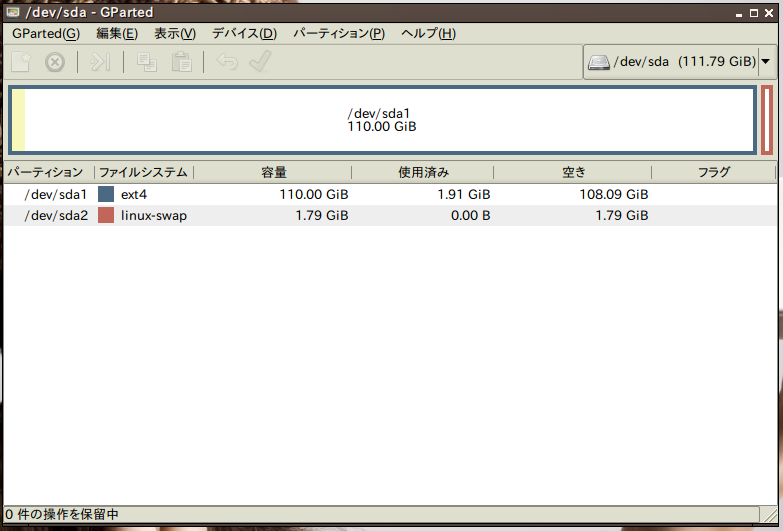The image size is (783, 531).
Task: Click the 1.79 GiB free cell of sda2
Action: 622,216
